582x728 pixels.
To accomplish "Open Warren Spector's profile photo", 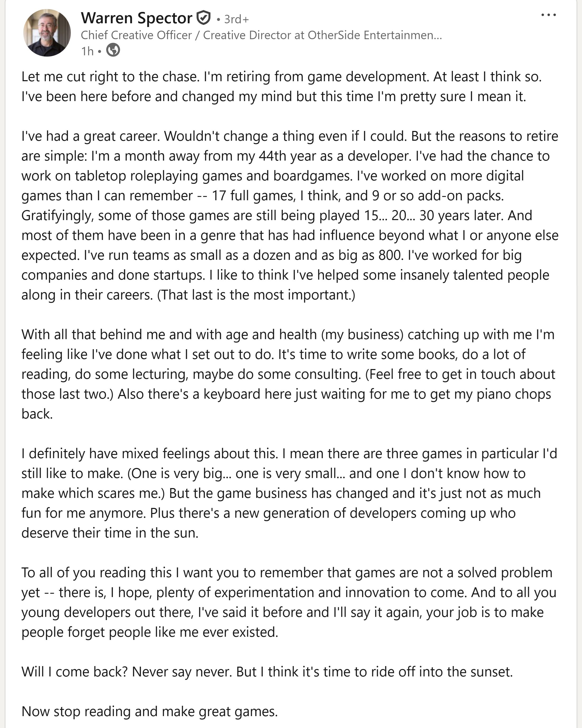I will tap(47, 33).
